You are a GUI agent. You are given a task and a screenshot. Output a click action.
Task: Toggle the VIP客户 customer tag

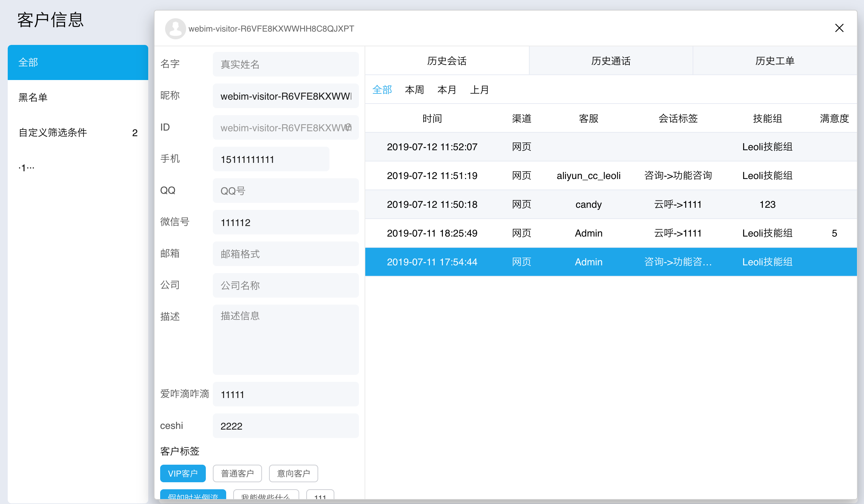pos(183,473)
